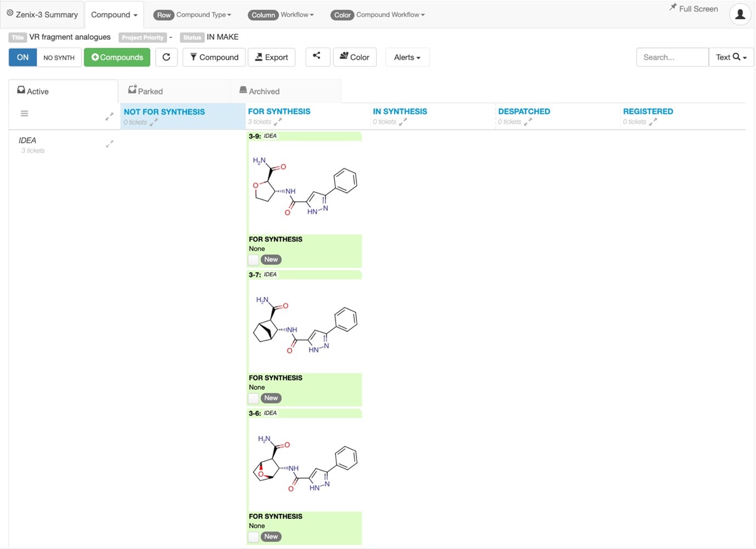The image size is (756, 549).
Task: Click the VR fragment analogues title text
Action: (70, 37)
